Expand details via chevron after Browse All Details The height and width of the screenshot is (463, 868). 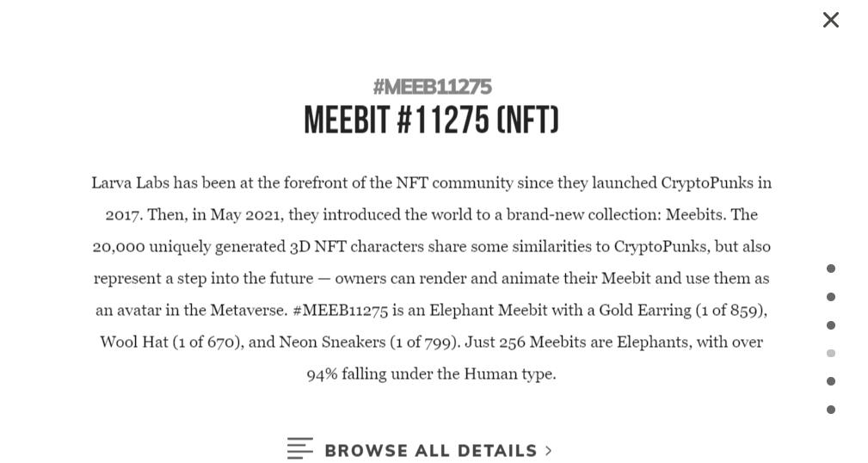click(549, 451)
